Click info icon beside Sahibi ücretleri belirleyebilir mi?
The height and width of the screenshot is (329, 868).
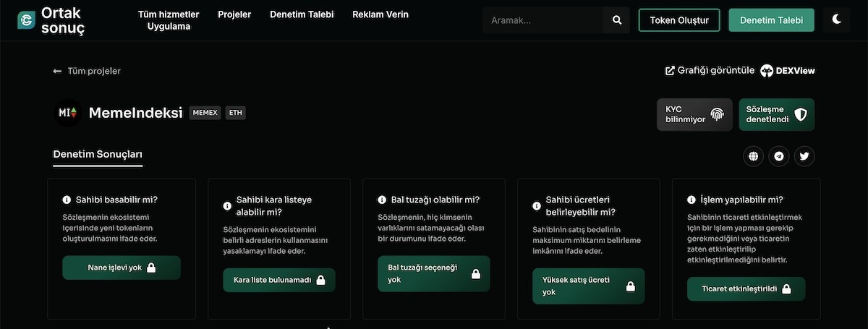point(537,206)
